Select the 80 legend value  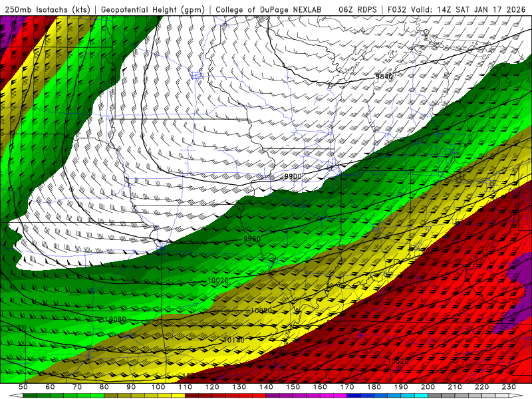[x=104, y=387]
